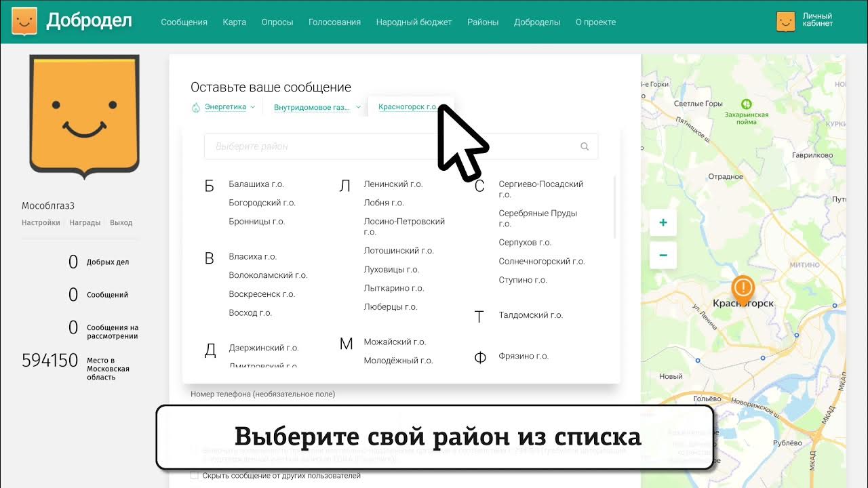This screenshot has width=868, height=488.
Task: Toggle Скрыть сообщение от других пользователей checkbox
Action: click(195, 476)
